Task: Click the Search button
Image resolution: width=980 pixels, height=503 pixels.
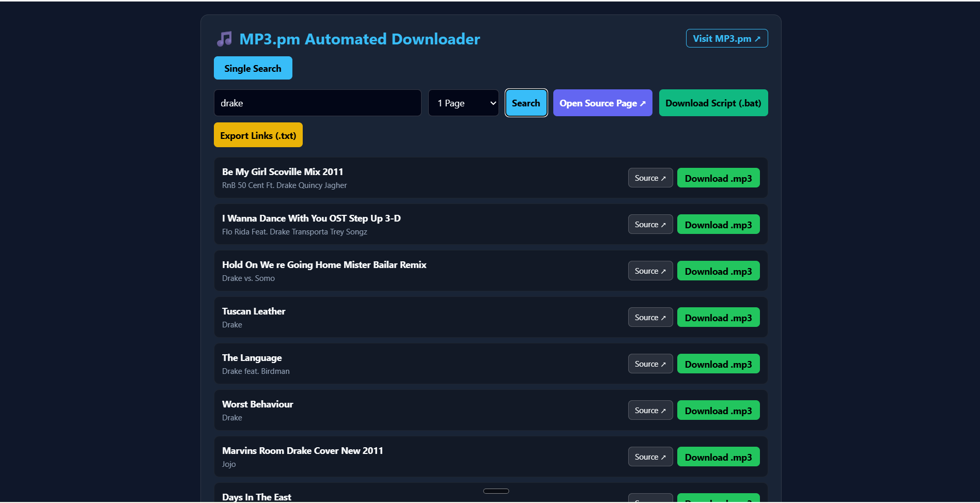Action: coord(526,103)
